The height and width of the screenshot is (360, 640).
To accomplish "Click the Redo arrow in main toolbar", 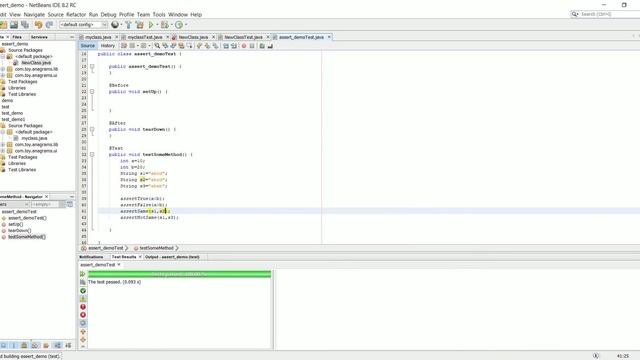I will coord(49,25).
